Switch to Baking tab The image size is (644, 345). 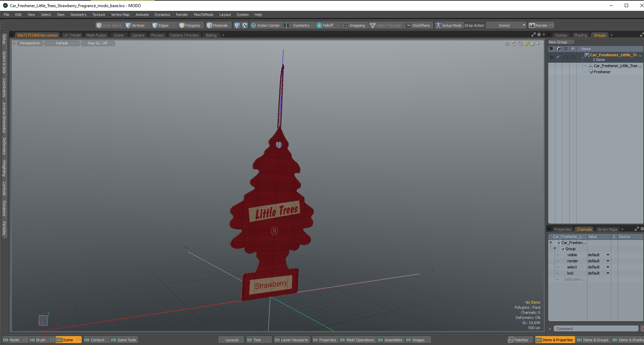211,35
